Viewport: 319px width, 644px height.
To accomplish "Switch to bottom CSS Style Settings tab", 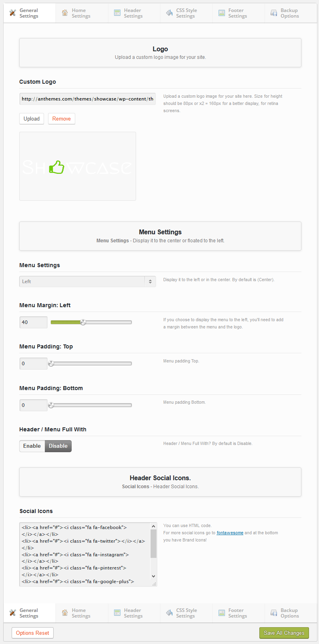I will point(186,613).
